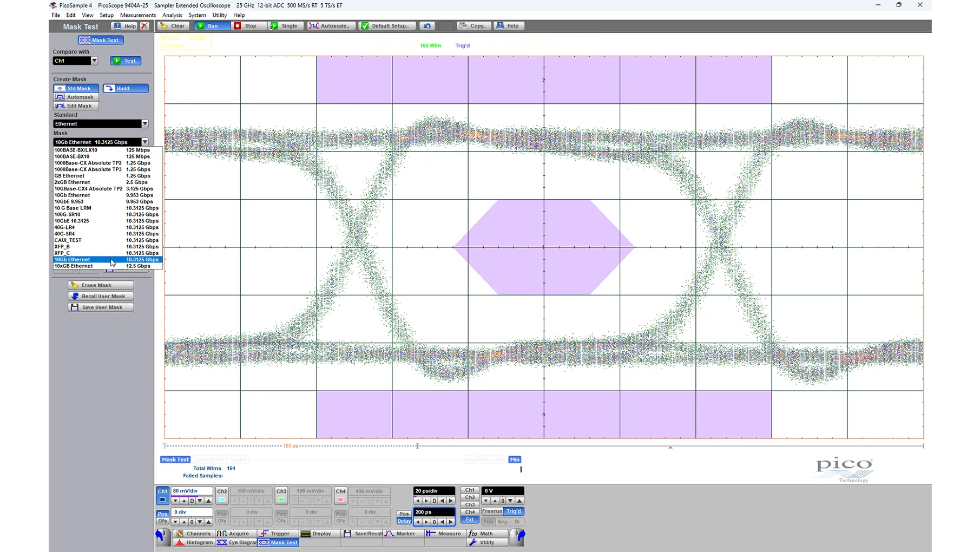Select Trig'd trigger mode

point(514,511)
